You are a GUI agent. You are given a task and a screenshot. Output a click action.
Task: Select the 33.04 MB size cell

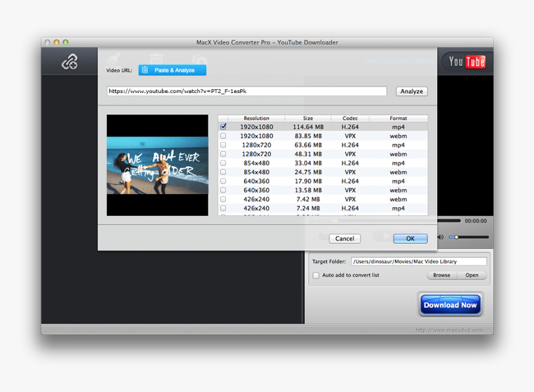tap(308, 163)
